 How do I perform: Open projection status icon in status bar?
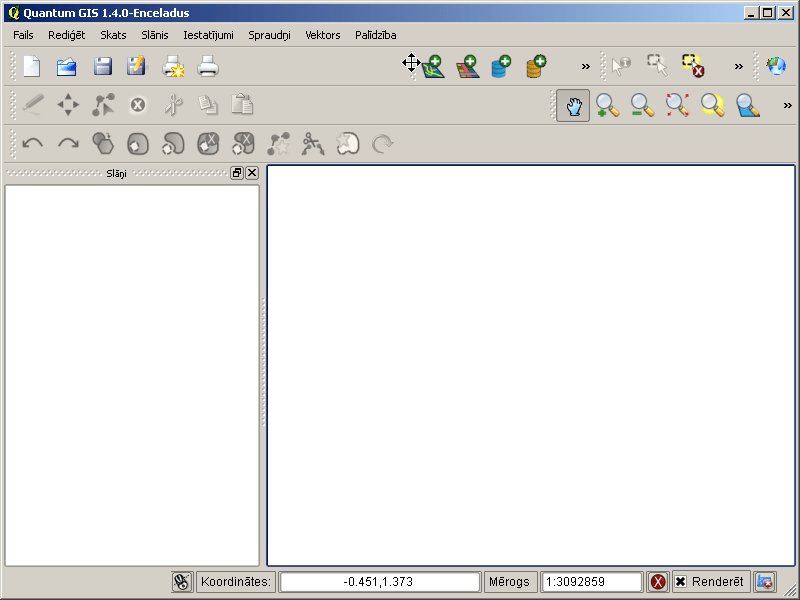tap(764, 582)
